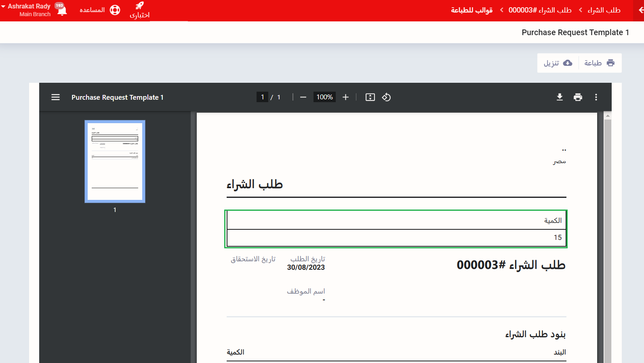
Task: Open the notifications bell icon
Action: tap(61, 10)
